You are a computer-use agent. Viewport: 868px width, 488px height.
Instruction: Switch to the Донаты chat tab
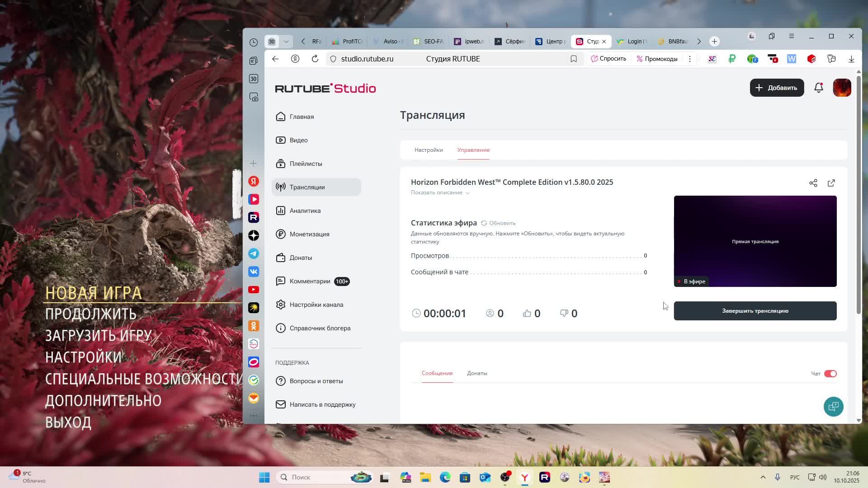(476, 373)
